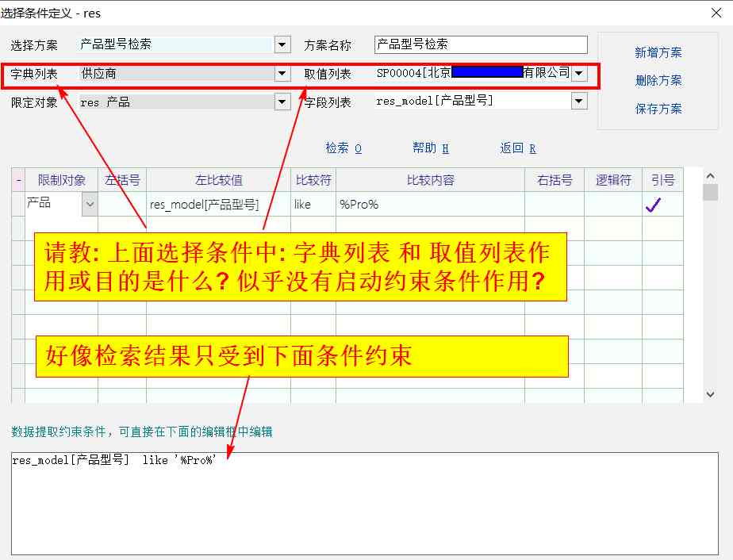Open the 帮助 H link

[430, 148]
